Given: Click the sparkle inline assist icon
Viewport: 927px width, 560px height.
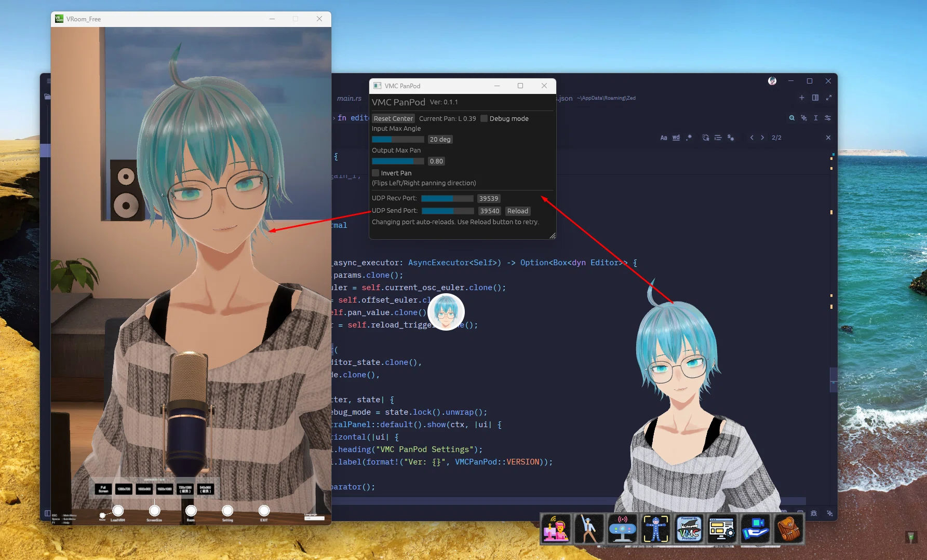Looking at the screenshot, I should tap(804, 118).
